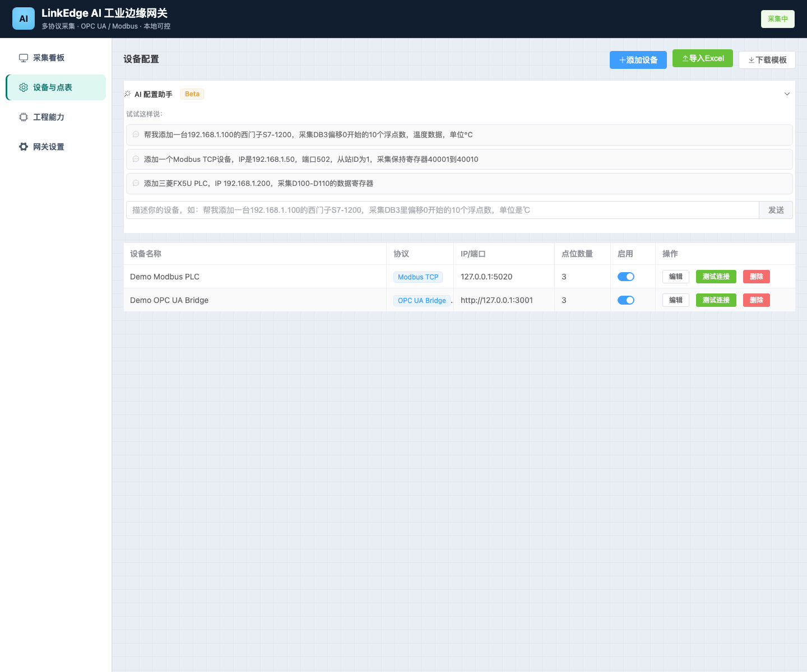Click the Beta tag next to AI 配置助手

[192, 94]
